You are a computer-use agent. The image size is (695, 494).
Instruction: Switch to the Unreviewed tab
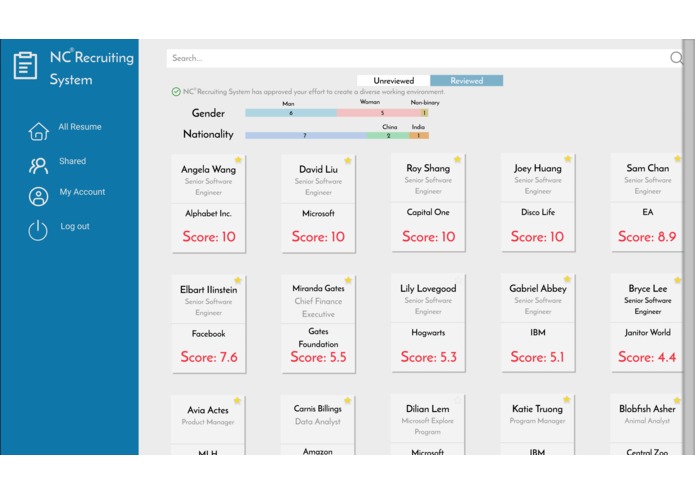pos(394,81)
